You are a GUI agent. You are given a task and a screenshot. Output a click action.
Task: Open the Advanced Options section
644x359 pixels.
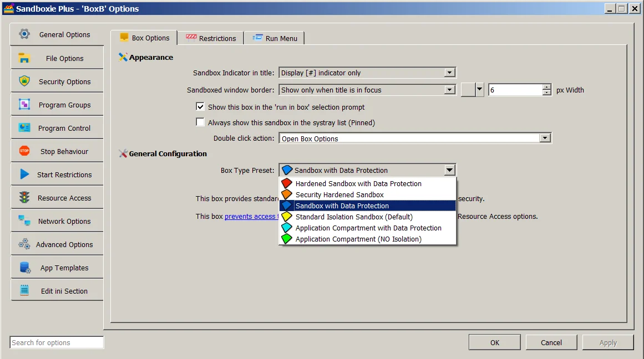click(57, 244)
